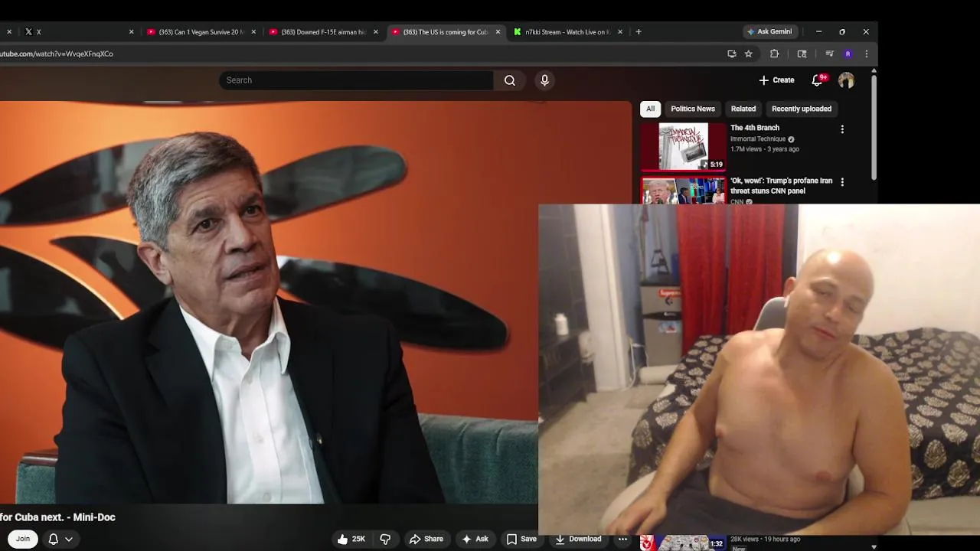Like the video (25K thumbs up)
Screen dimensions: 980x551
pyautogui.click(x=351, y=539)
